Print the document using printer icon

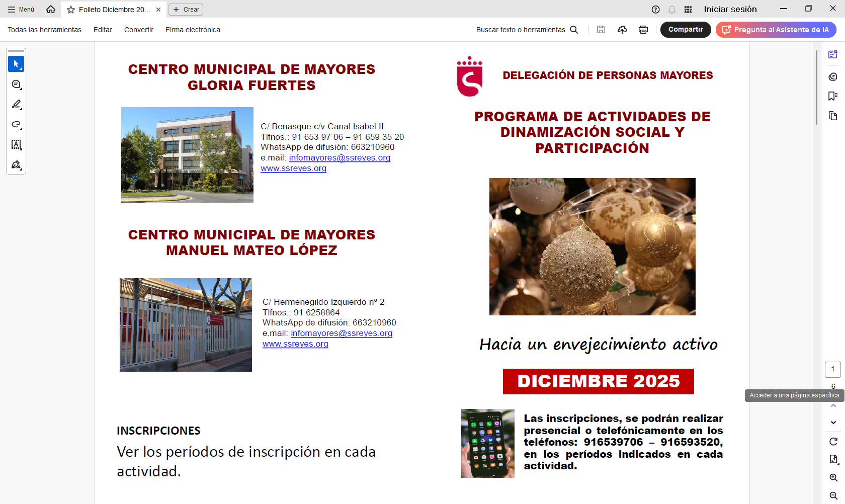click(643, 30)
